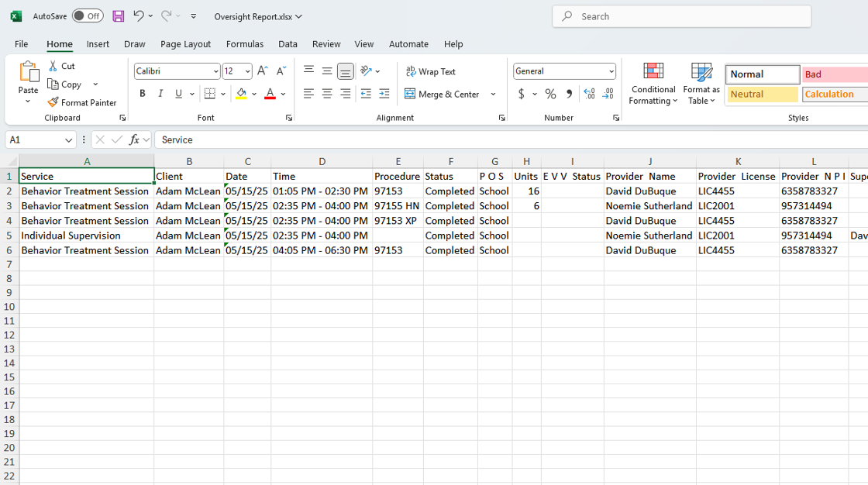Toggle Bold formatting

click(143, 94)
